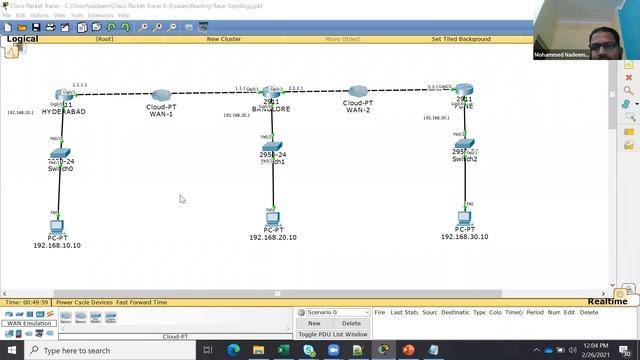Expand the shape tool dropdown arrow

click(x=637, y=104)
